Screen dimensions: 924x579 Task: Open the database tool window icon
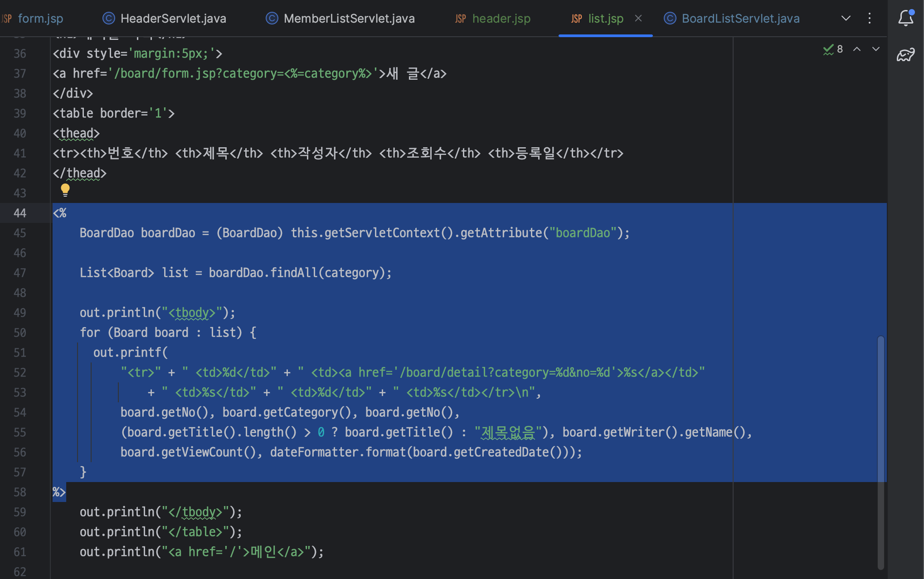pyautogui.click(x=905, y=55)
